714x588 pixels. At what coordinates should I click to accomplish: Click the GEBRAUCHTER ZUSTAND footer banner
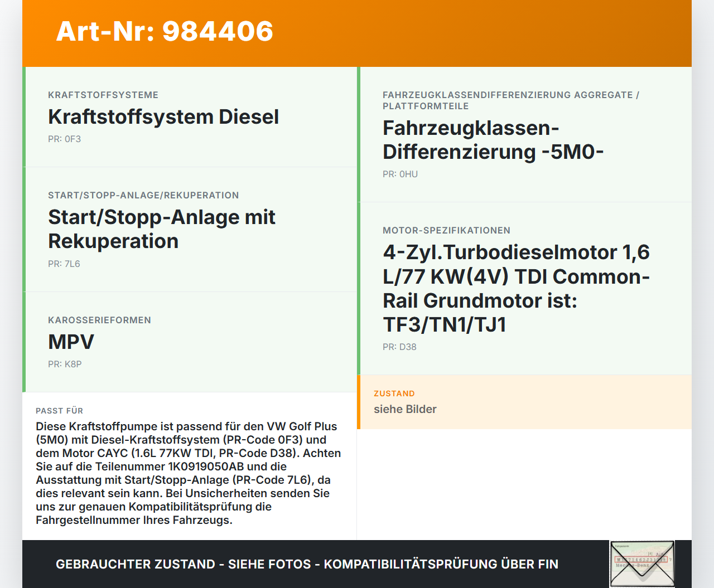pos(307,564)
